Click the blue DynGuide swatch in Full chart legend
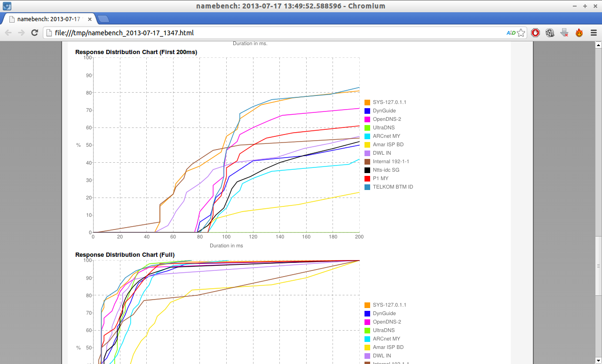Image resolution: width=602 pixels, height=364 pixels. point(367,313)
